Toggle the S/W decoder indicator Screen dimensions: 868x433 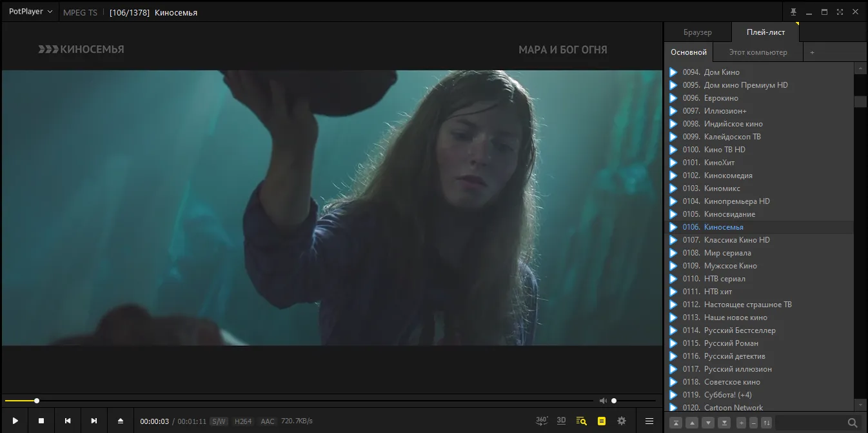pyautogui.click(x=219, y=421)
